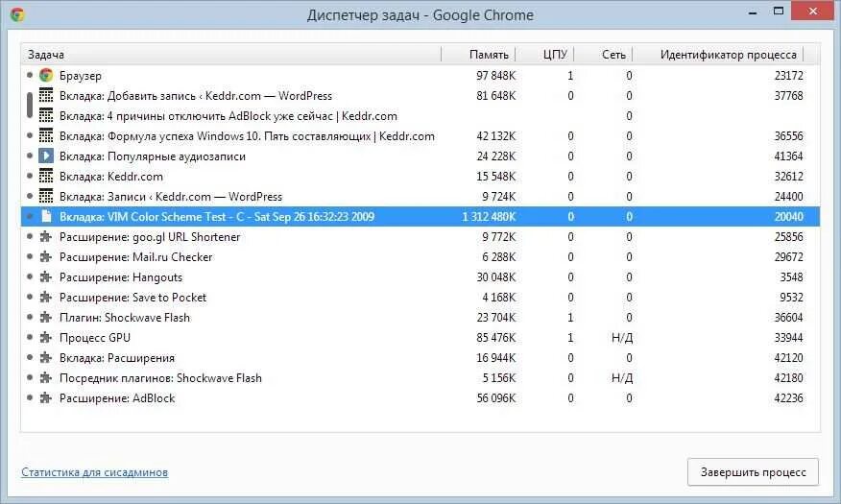Screen dimensions: 841x504
Task: Click puzzle icon of Процесс GPU row
Action: coord(46,338)
